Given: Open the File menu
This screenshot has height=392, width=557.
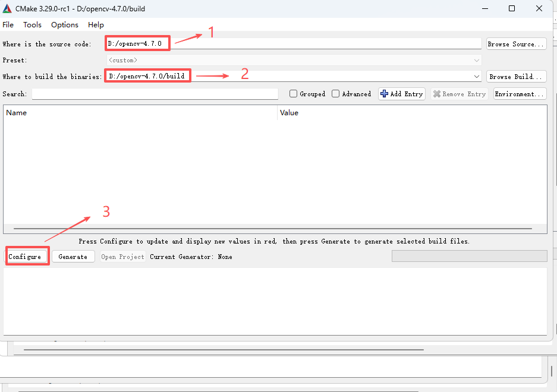Looking at the screenshot, I should click(8, 24).
